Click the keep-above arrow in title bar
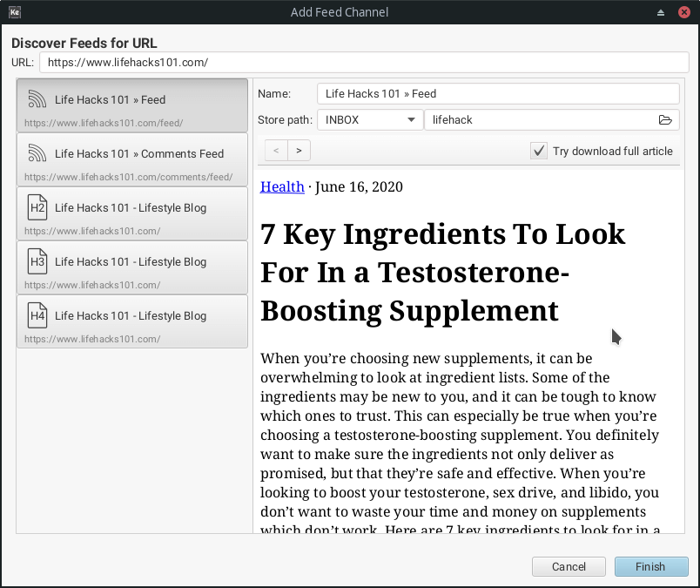The width and height of the screenshot is (700, 588). pos(661,12)
